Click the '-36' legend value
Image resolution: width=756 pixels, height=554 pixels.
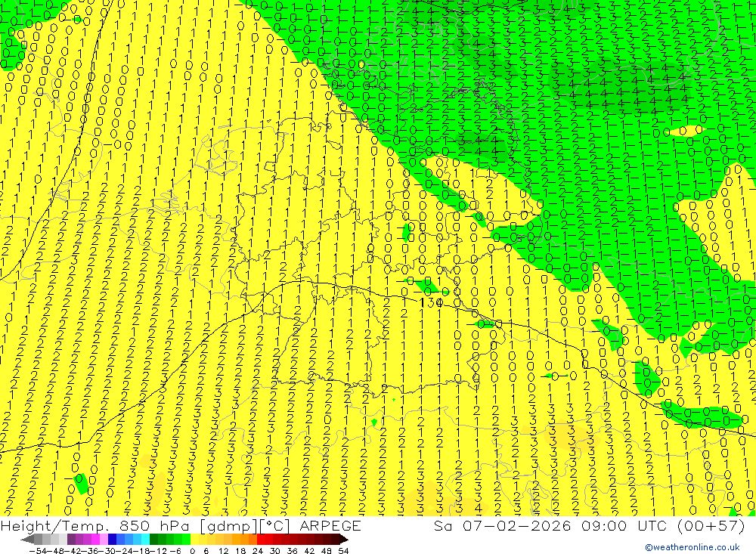tap(90, 551)
